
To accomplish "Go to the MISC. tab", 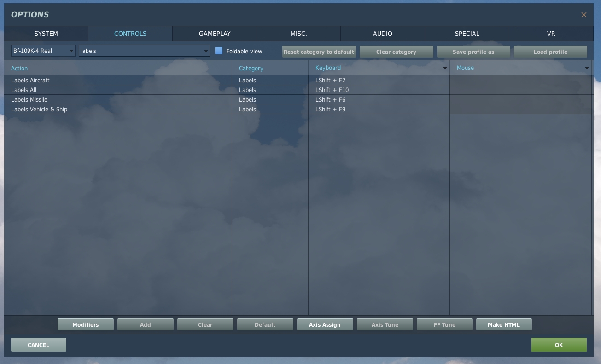I will click(x=298, y=34).
